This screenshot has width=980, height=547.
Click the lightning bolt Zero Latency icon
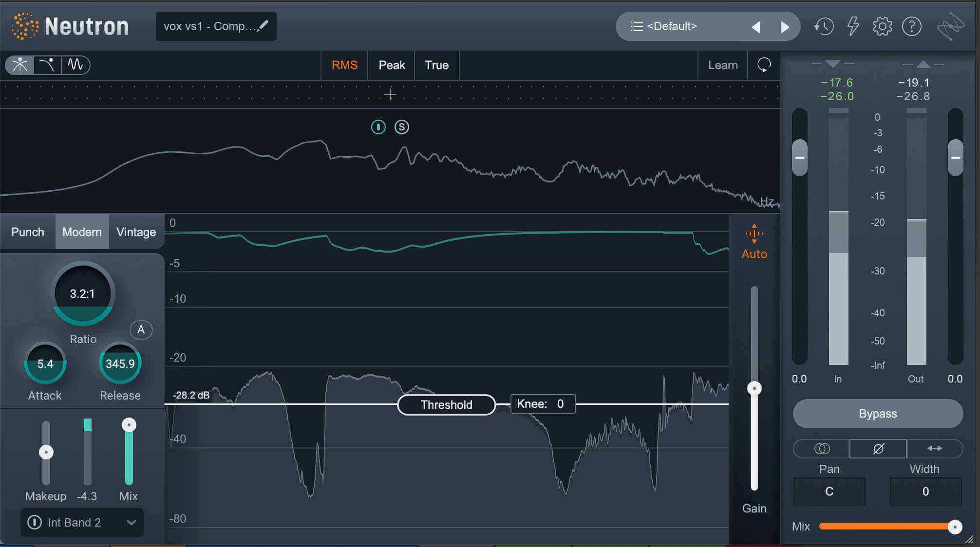(x=853, y=26)
